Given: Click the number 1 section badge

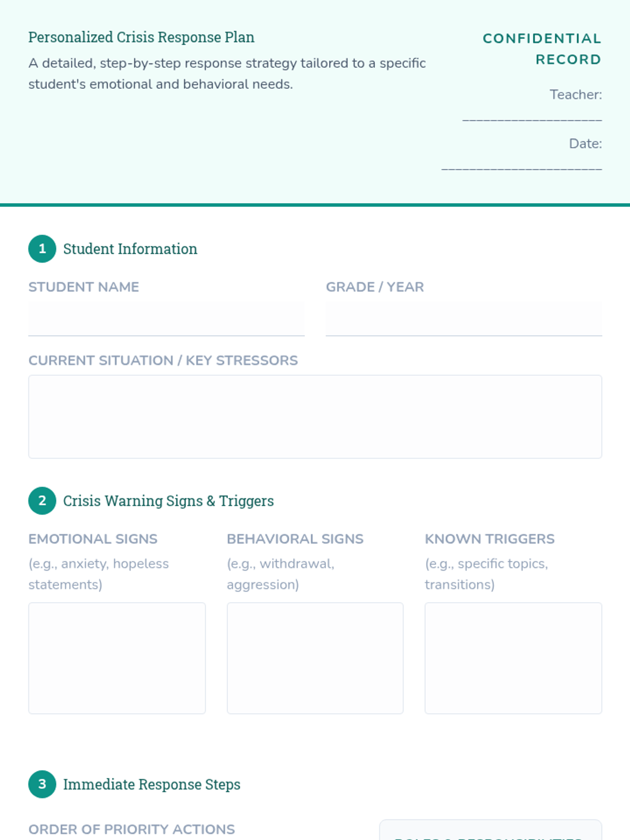Looking at the screenshot, I should tap(42, 249).
